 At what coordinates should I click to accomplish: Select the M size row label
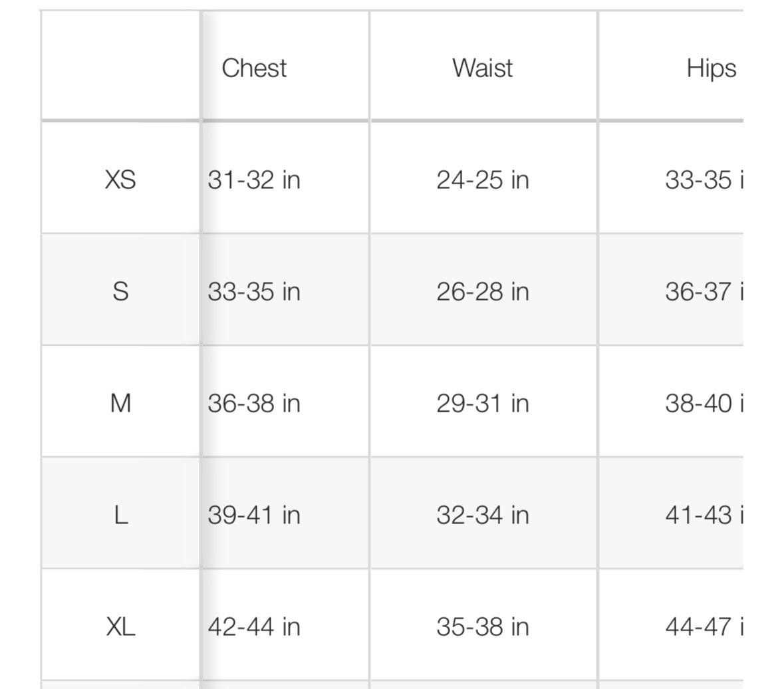pyautogui.click(x=120, y=403)
